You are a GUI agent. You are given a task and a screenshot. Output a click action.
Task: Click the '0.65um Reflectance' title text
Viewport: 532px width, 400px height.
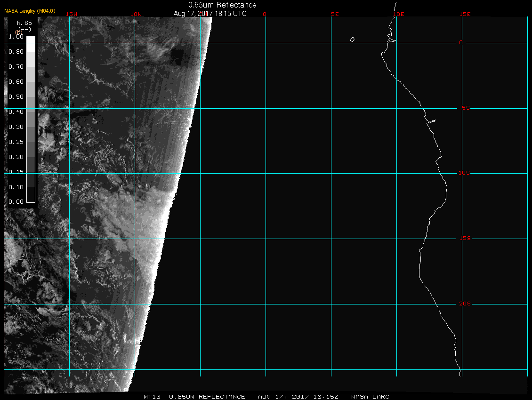click(x=222, y=5)
